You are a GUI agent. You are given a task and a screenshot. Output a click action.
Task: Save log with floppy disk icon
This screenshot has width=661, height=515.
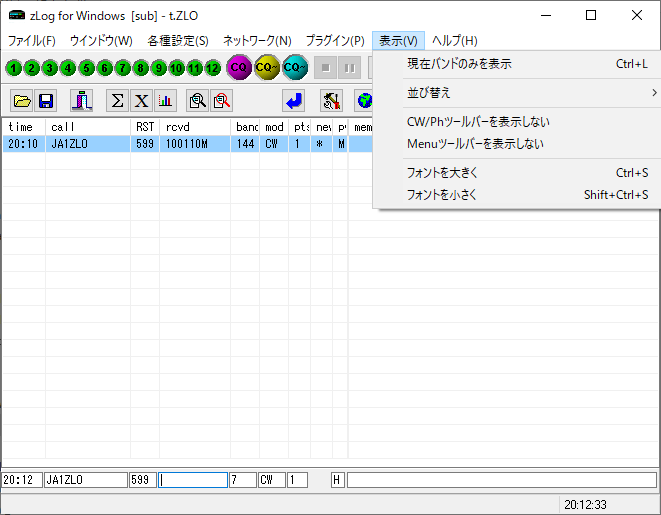(x=46, y=101)
